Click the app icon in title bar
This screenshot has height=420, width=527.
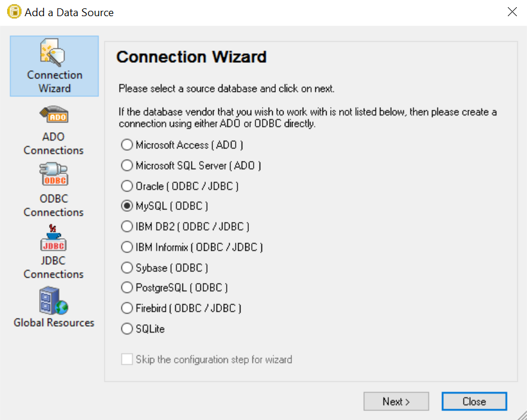14,12
